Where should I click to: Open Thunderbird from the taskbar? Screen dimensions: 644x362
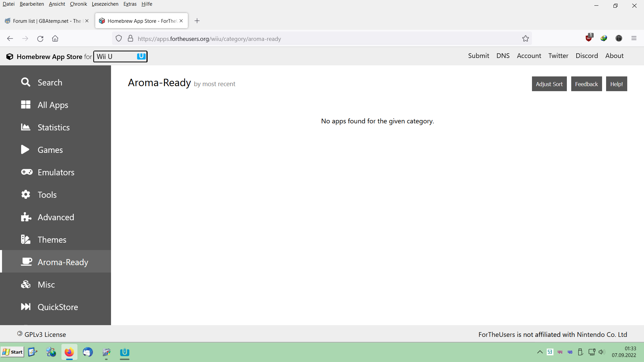tap(88, 352)
